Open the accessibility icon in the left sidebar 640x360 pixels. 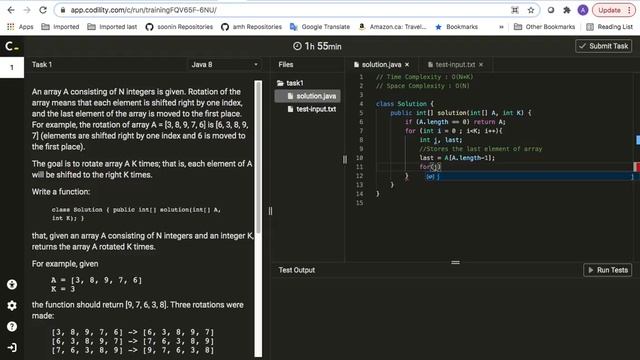coord(12,284)
